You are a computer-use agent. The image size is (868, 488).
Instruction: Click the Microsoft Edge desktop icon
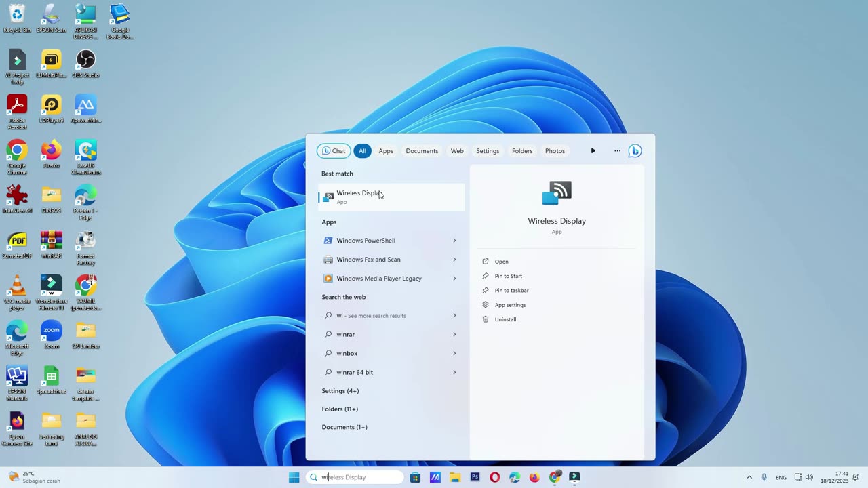pyautogui.click(x=17, y=338)
